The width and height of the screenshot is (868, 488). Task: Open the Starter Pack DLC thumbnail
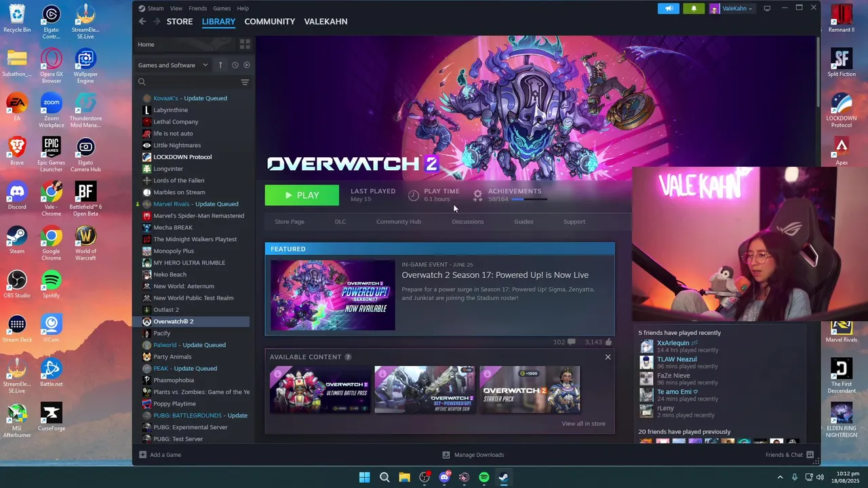tap(530, 390)
